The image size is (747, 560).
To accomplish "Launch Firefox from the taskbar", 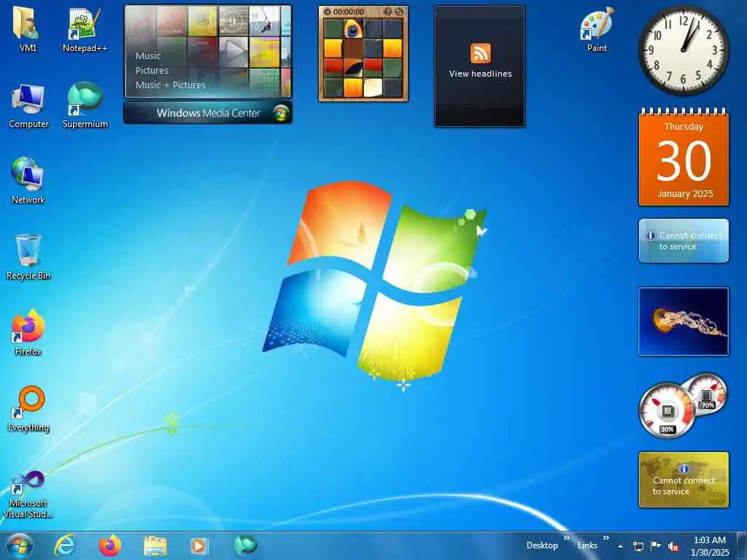I will click(x=110, y=545).
